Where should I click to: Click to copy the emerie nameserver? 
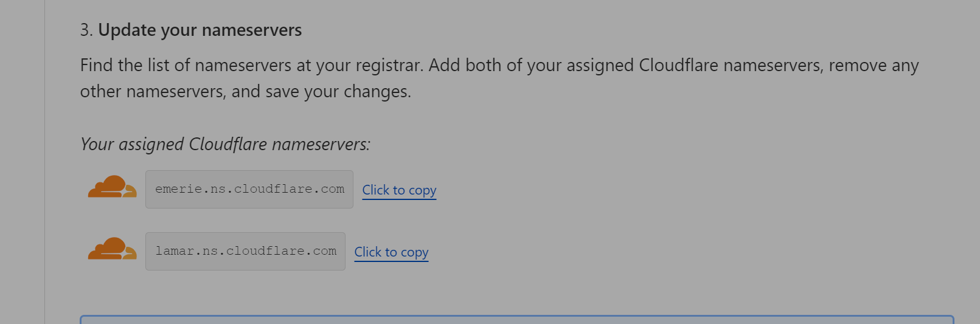point(399,190)
